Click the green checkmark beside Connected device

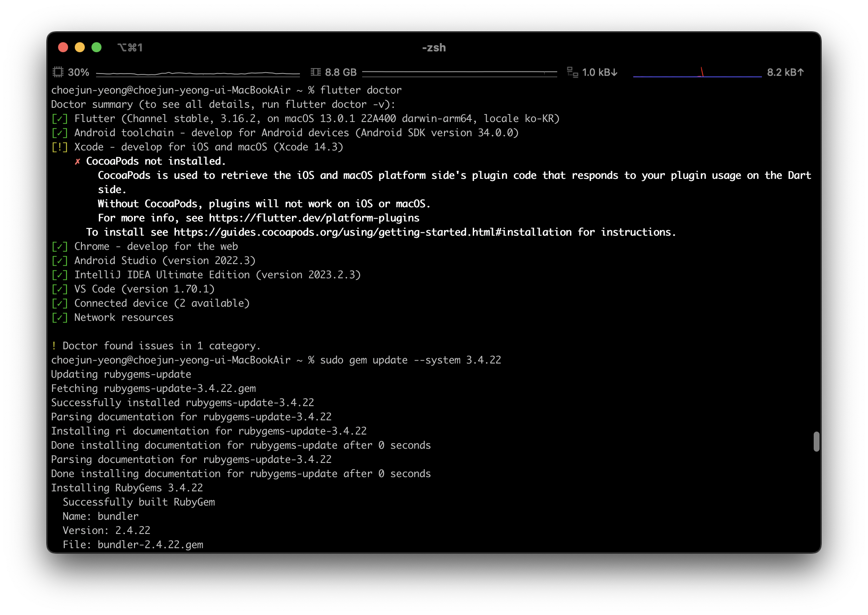[x=59, y=303]
